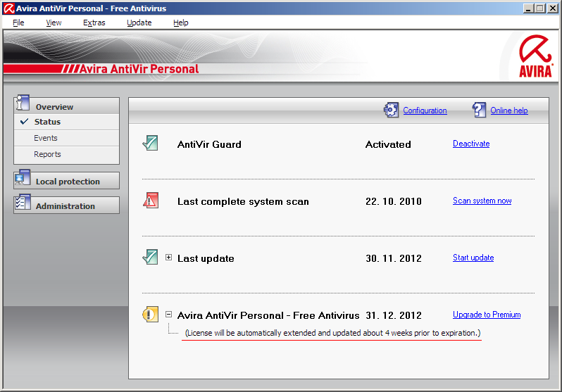This screenshot has width=562, height=392.
Task: Click the Avira umbrella logo
Action: click(x=535, y=56)
